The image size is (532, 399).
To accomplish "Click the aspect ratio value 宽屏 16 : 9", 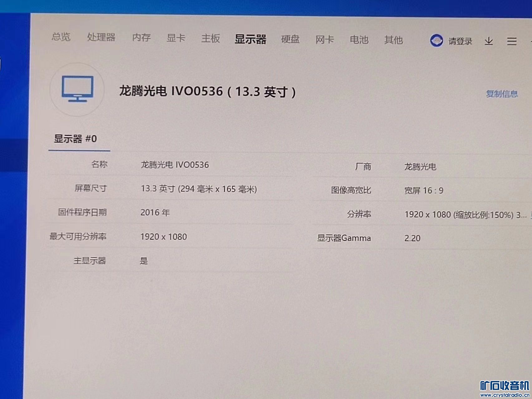I will pos(424,190).
